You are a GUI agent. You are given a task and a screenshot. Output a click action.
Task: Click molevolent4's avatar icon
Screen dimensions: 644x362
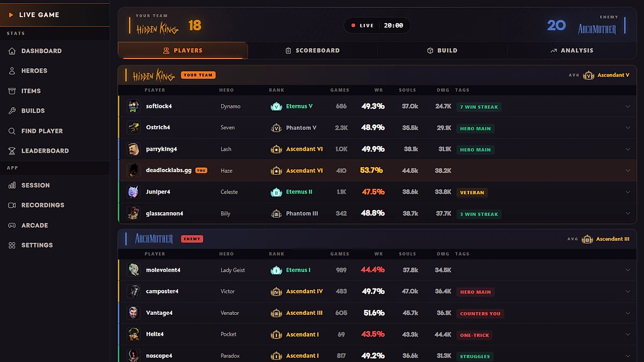point(134,270)
